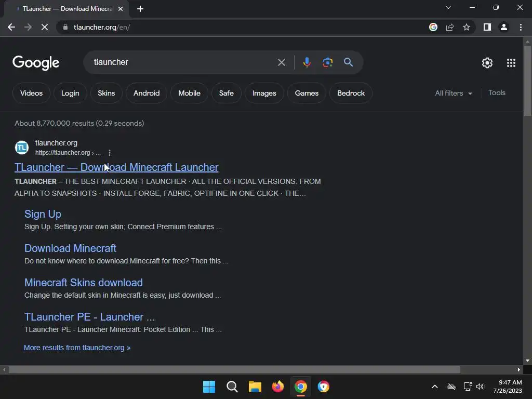Click the forward navigation arrow
Screen dimensions: 532x399
(28, 27)
